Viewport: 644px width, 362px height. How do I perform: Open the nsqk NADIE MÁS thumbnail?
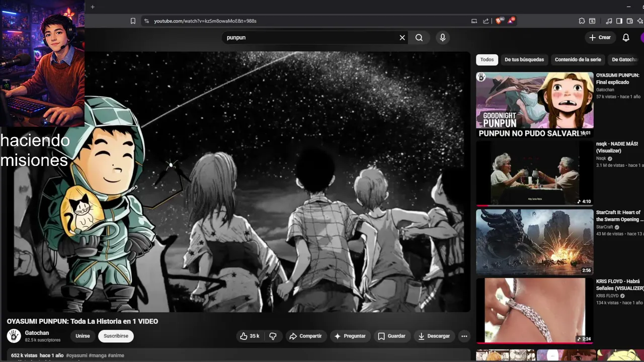point(535,173)
